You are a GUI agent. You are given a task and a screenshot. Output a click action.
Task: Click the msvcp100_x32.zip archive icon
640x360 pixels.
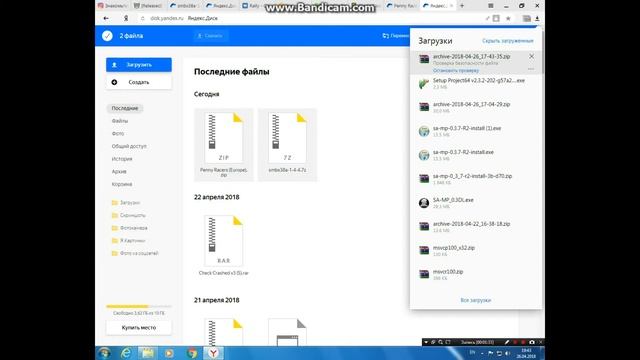pyautogui.click(x=424, y=251)
